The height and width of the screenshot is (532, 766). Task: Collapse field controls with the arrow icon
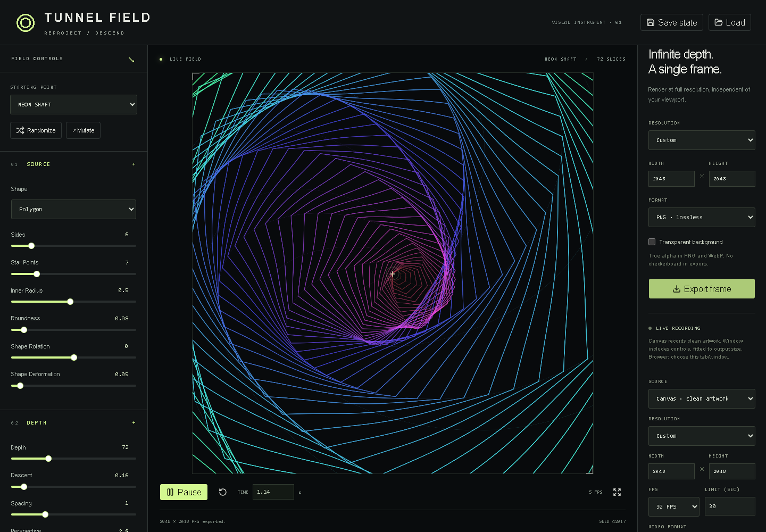tap(131, 60)
